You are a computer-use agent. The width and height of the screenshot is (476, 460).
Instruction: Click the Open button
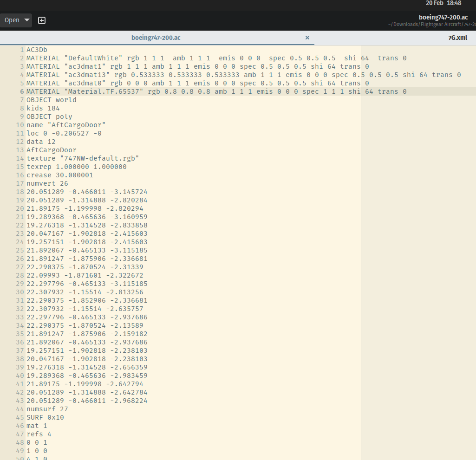tap(12, 20)
